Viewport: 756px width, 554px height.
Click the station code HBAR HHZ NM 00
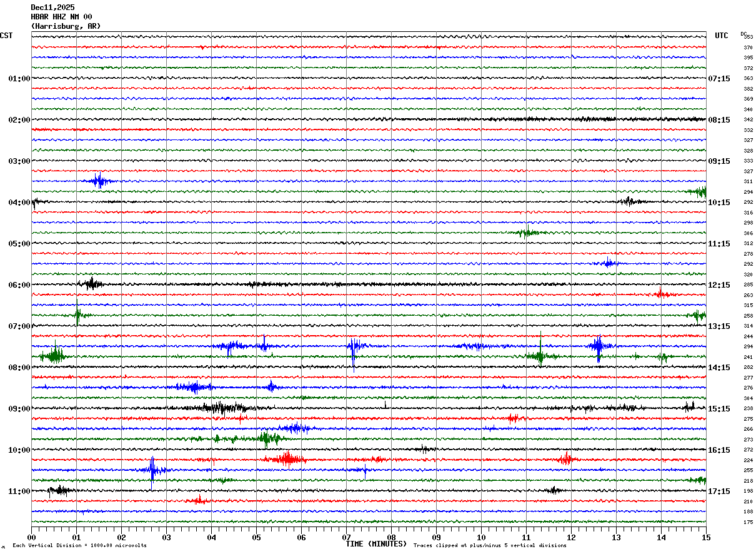tap(61, 17)
